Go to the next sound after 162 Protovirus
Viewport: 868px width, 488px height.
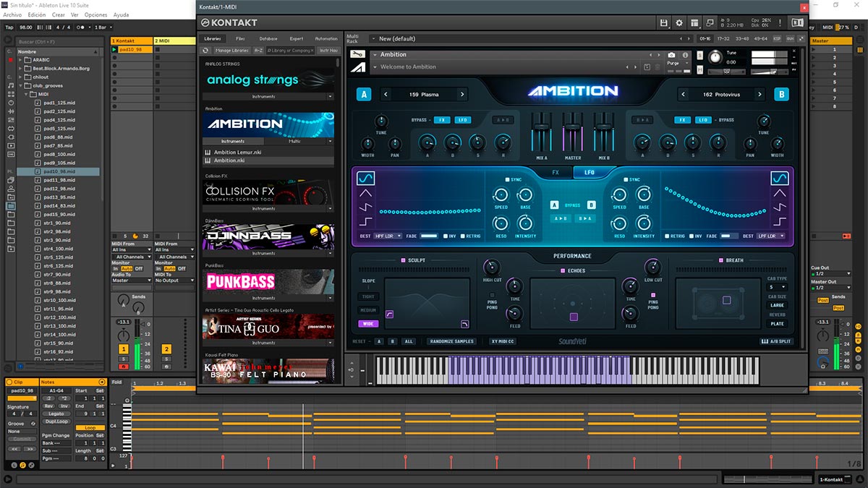(x=759, y=95)
